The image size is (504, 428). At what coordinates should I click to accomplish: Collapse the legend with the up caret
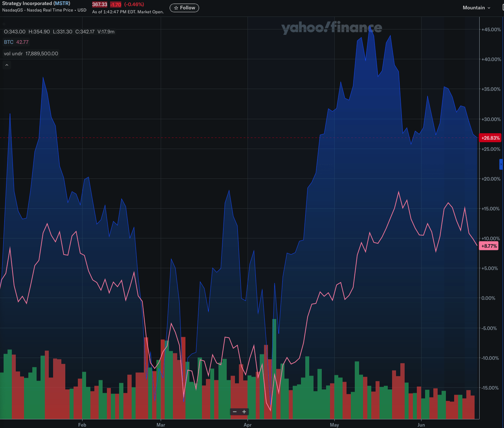tap(6, 65)
